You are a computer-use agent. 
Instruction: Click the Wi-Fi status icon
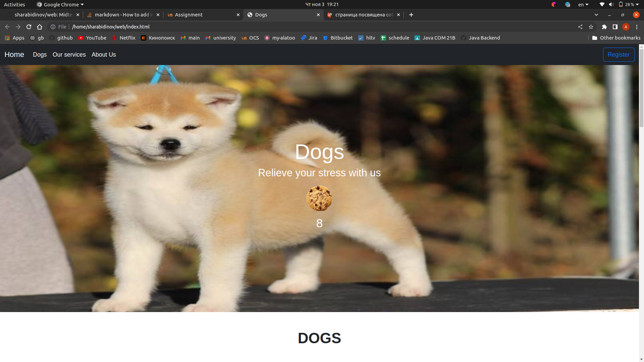pyautogui.click(x=602, y=4)
